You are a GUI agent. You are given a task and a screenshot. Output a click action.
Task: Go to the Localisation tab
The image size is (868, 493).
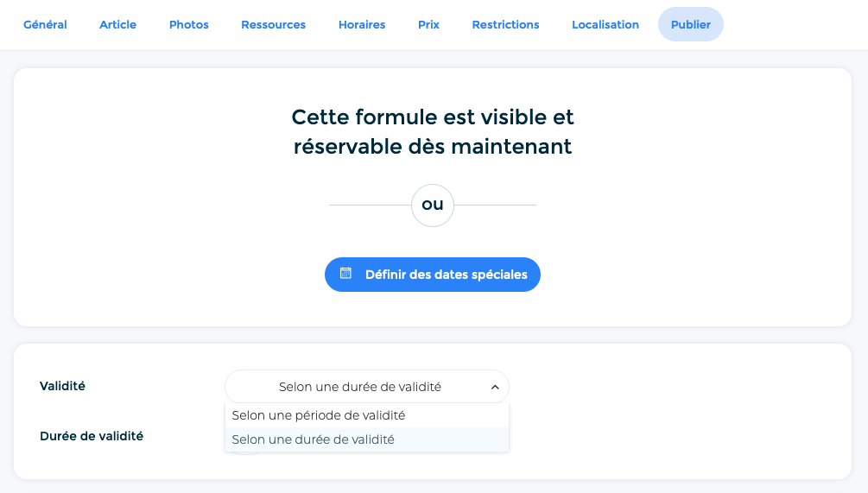[605, 24]
